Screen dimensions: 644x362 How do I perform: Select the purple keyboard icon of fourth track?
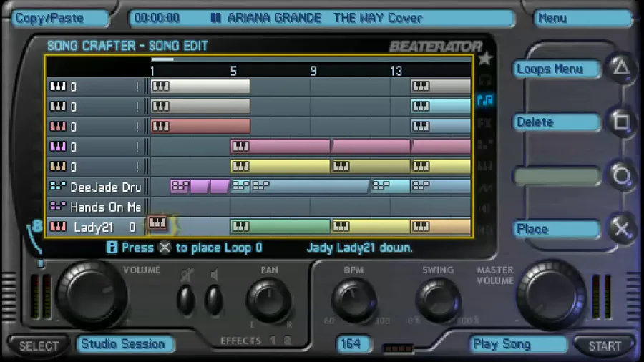[57, 147]
